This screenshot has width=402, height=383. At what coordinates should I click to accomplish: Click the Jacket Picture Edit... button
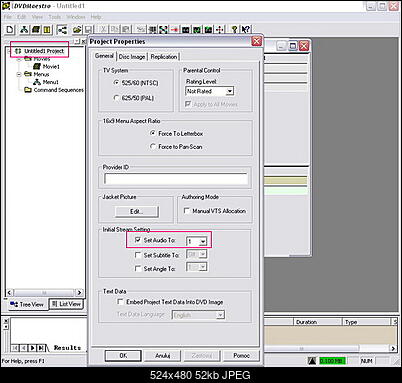pyautogui.click(x=137, y=211)
